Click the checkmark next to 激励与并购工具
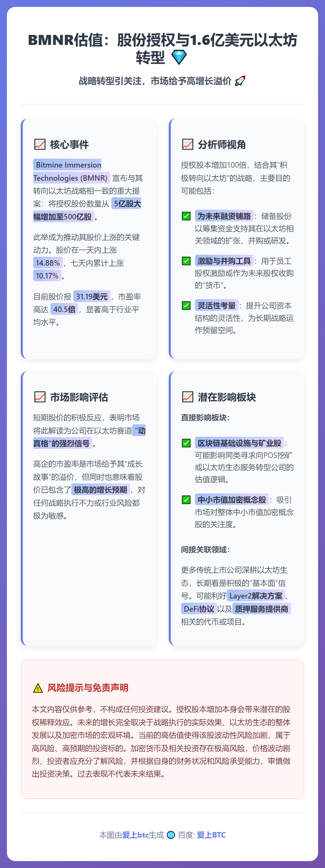This screenshot has height=868, width=325. coord(186,261)
